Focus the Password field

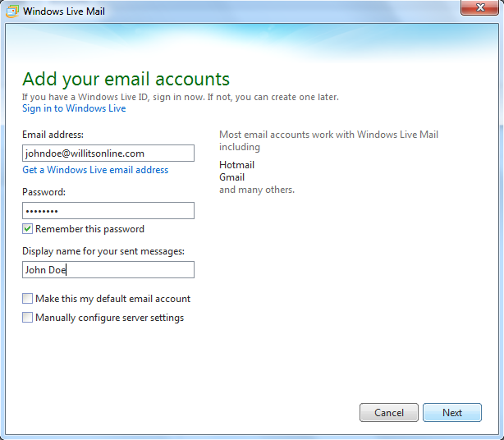click(108, 210)
